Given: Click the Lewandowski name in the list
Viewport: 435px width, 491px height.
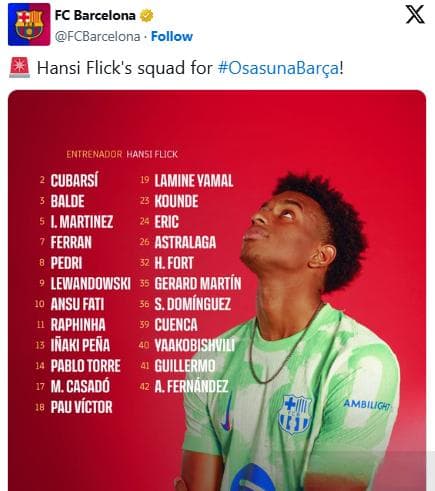Looking at the screenshot, I should tap(90, 284).
